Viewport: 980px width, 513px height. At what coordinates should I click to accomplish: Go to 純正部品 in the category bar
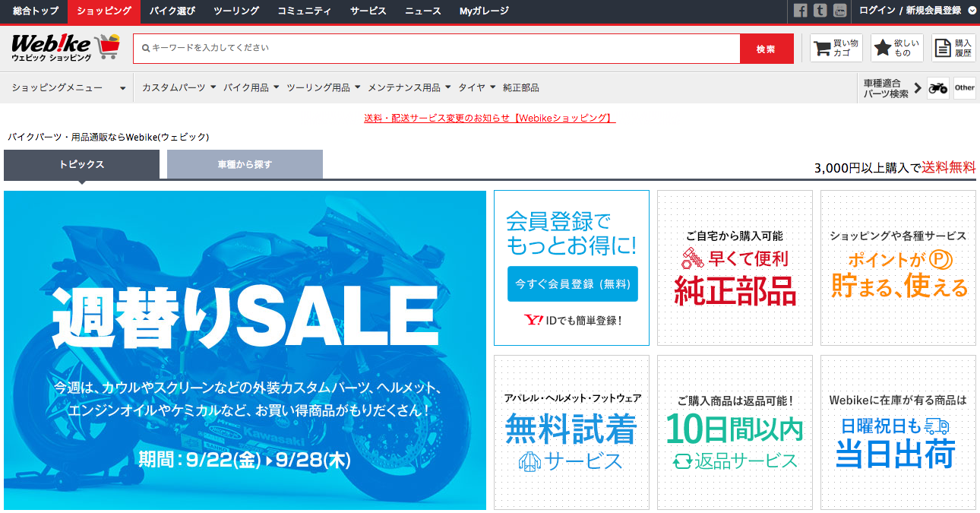pos(521,88)
